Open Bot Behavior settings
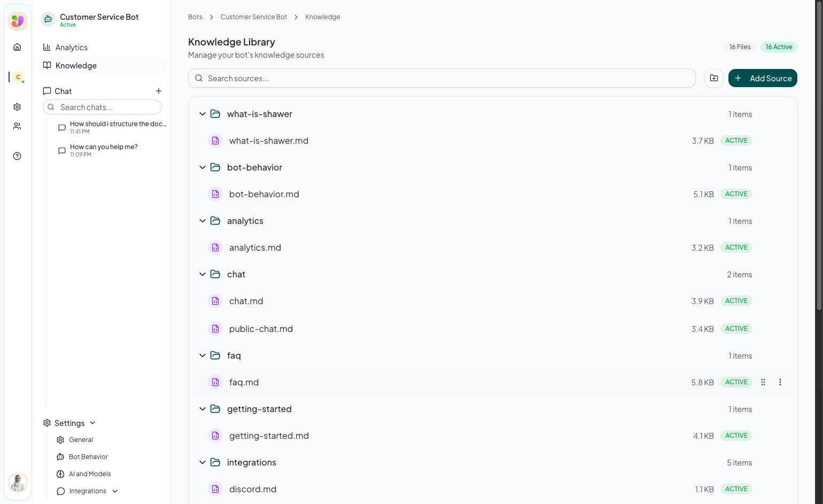The width and height of the screenshot is (823, 504). 88,457
